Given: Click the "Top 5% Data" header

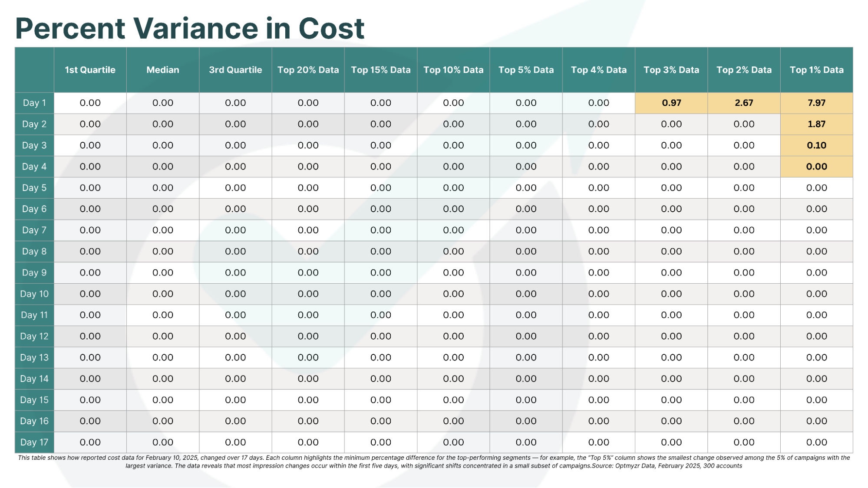Looking at the screenshot, I should (x=526, y=70).
